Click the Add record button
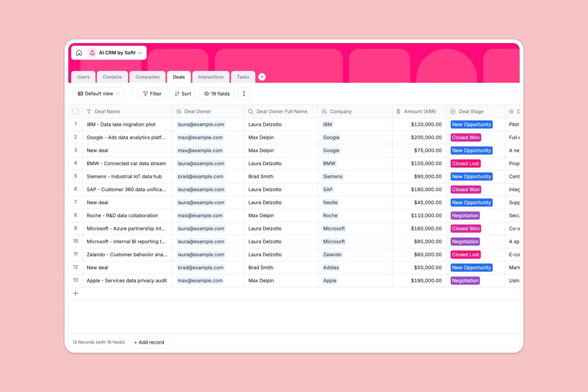588x392 pixels. pyautogui.click(x=149, y=342)
